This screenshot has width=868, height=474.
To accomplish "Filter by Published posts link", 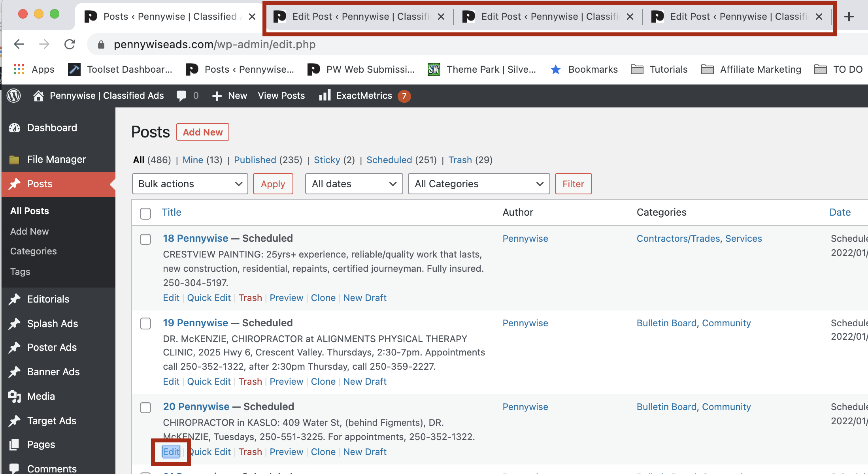I will coord(255,160).
